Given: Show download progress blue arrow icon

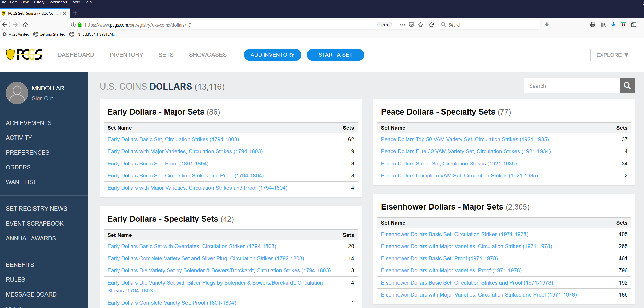Looking at the screenshot, I should coord(613,25).
